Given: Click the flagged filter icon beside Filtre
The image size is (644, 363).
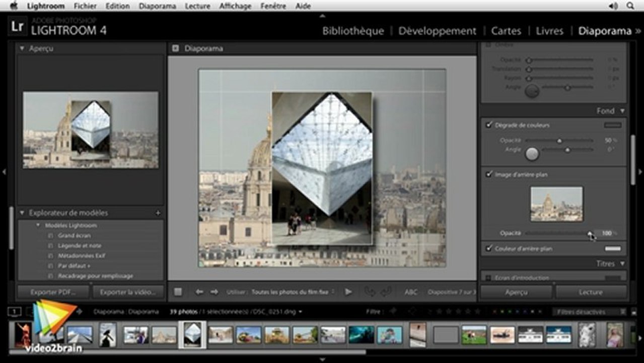Looking at the screenshot, I should click(x=394, y=312).
